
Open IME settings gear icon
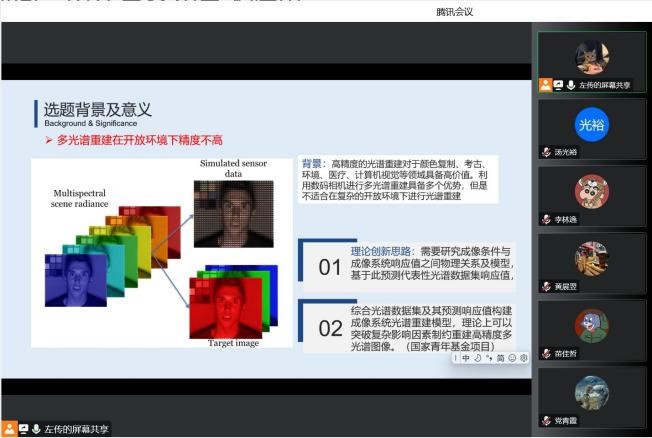click(523, 358)
